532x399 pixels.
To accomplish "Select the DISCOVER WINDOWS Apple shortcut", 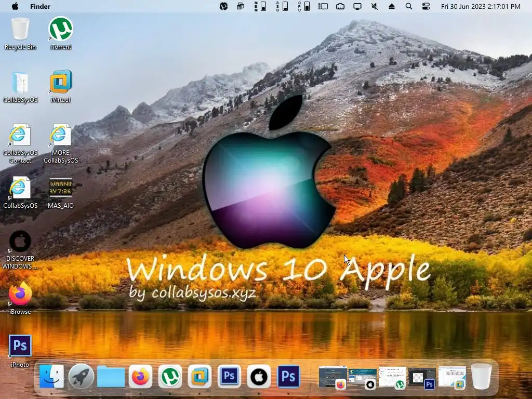I will [x=20, y=250].
